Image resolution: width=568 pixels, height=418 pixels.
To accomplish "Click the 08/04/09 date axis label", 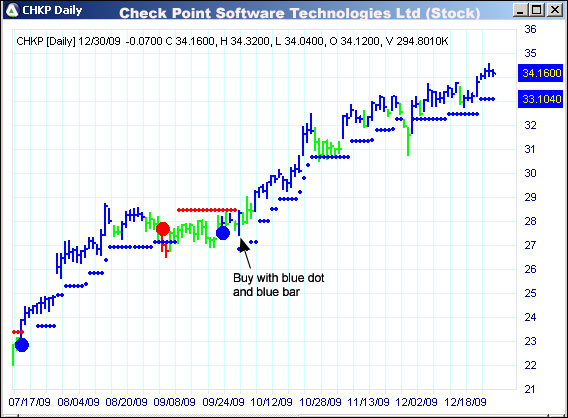I will (78, 402).
